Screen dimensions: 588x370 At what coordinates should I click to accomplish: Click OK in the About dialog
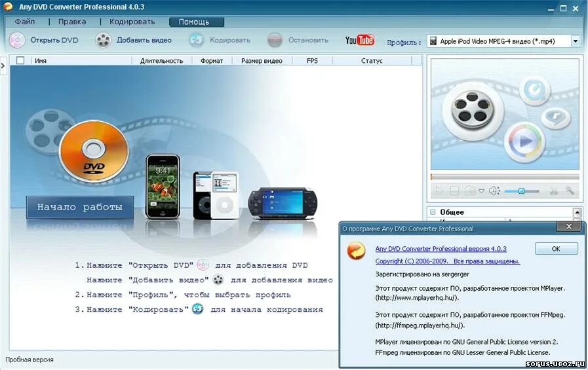pos(556,249)
